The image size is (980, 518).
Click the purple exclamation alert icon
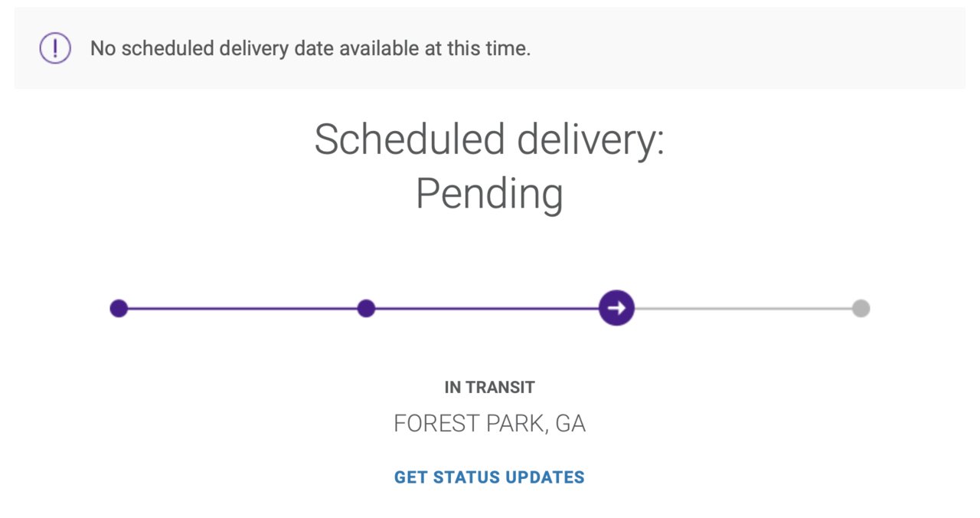[55, 48]
